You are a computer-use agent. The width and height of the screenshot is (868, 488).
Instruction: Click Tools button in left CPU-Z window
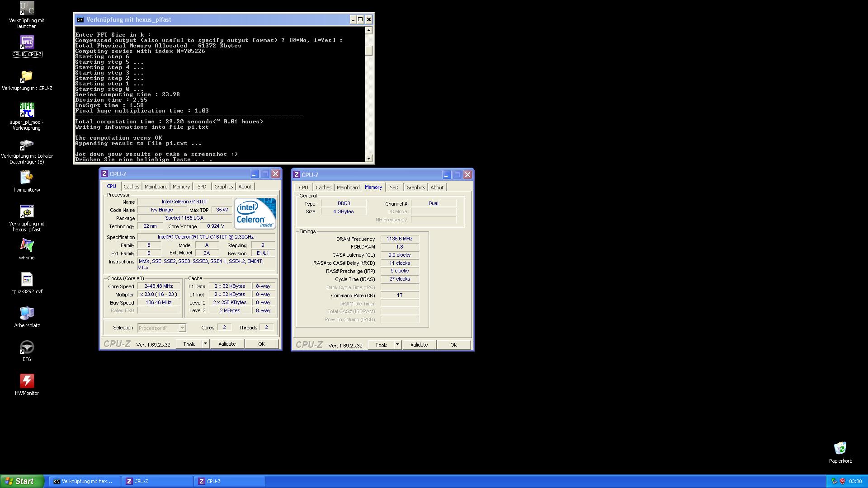[x=189, y=344]
